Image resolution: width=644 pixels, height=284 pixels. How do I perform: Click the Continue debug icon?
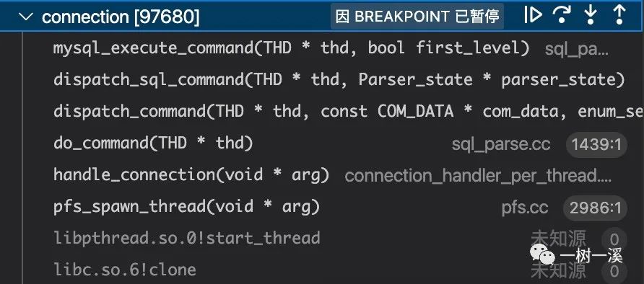533,15
